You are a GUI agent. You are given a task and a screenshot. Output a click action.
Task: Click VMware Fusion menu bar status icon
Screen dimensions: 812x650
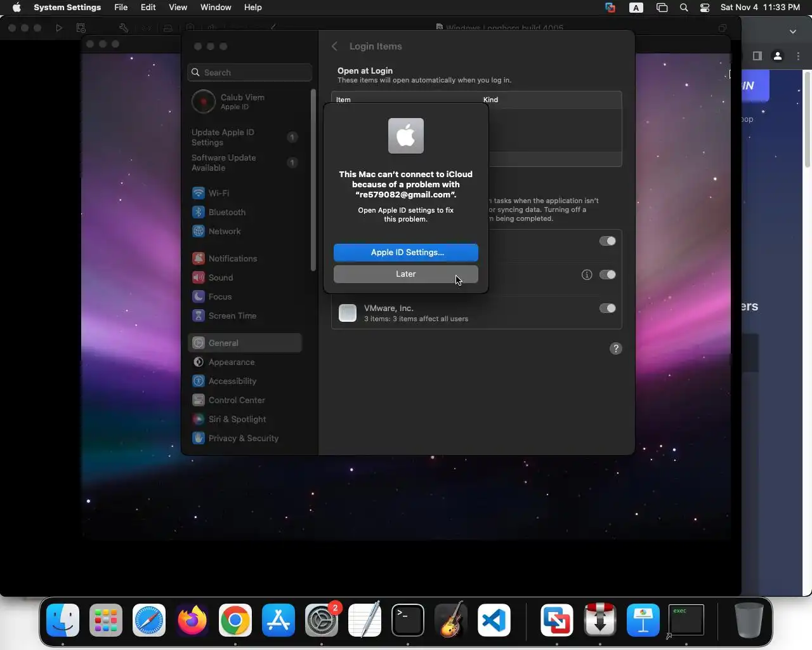pos(610,8)
